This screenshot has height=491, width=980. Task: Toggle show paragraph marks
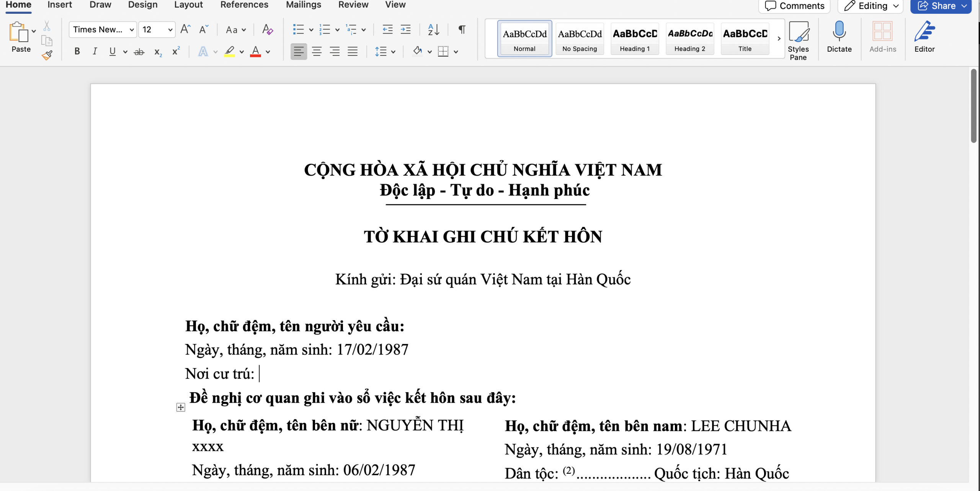click(x=462, y=29)
